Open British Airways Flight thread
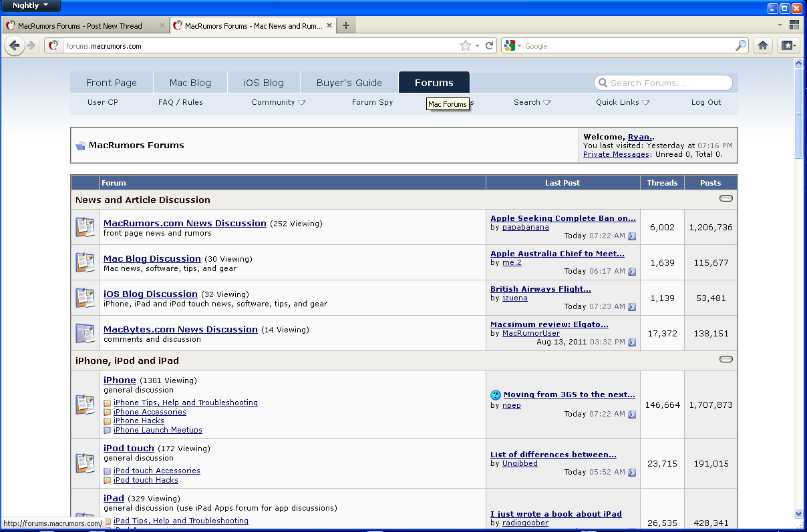 coord(540,289)
